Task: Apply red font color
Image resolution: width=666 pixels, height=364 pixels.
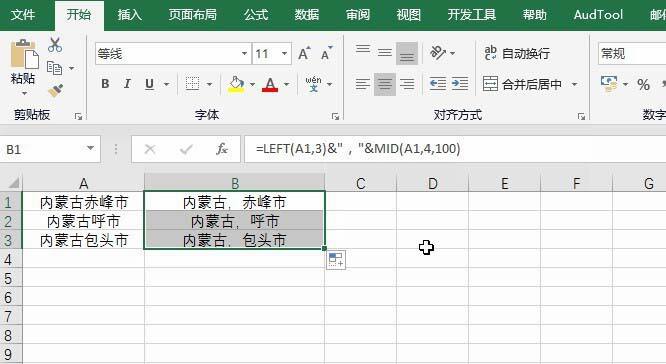Action: coord(270,84)
